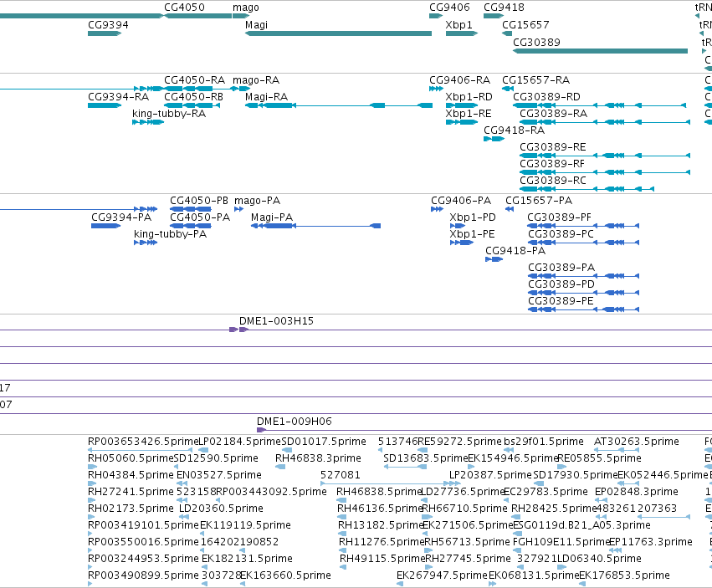
Task: Click protein label CG4050-PA
Action: click(x=200, y=217)
